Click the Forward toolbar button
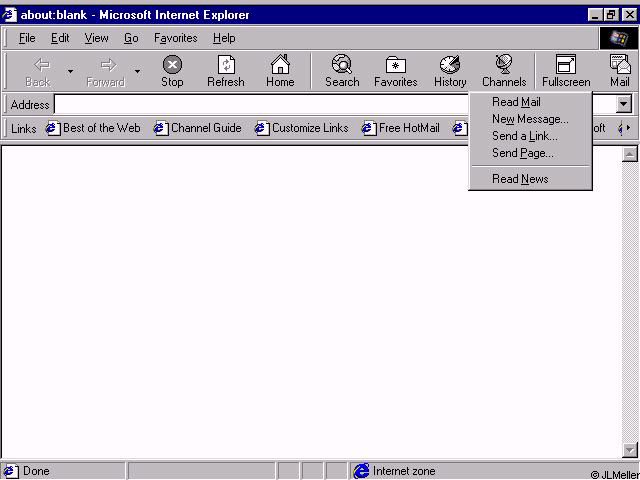 click(106, 72)
